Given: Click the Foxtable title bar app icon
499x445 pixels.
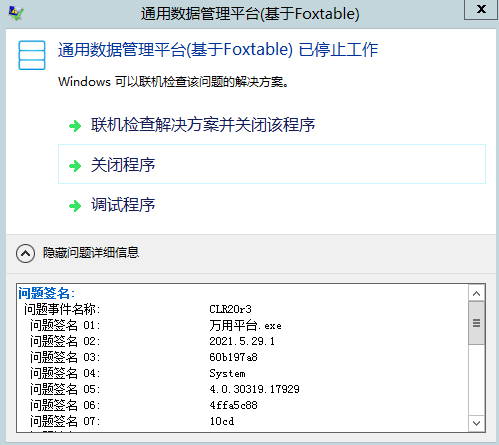Looking at the screenshot, I should (16, 13).
